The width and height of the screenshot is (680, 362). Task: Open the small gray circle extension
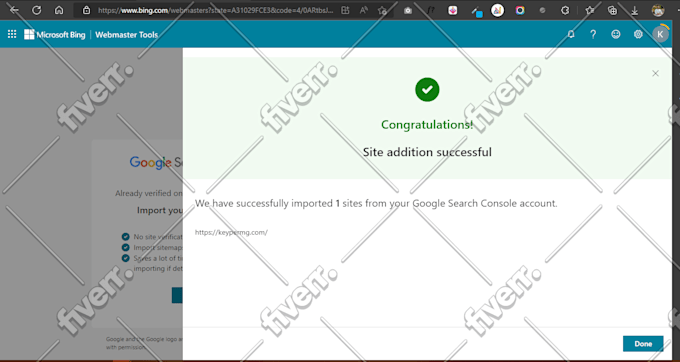click(x=542, y=10)
